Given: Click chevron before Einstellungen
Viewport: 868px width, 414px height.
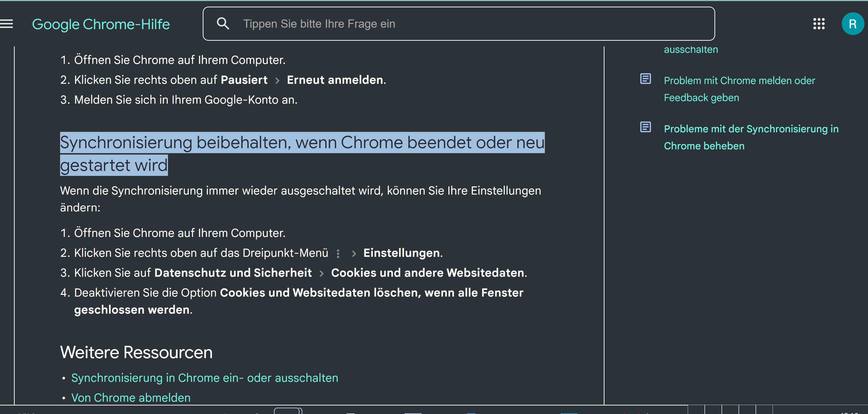Looking at the screenshot, I should pos(353,254).
